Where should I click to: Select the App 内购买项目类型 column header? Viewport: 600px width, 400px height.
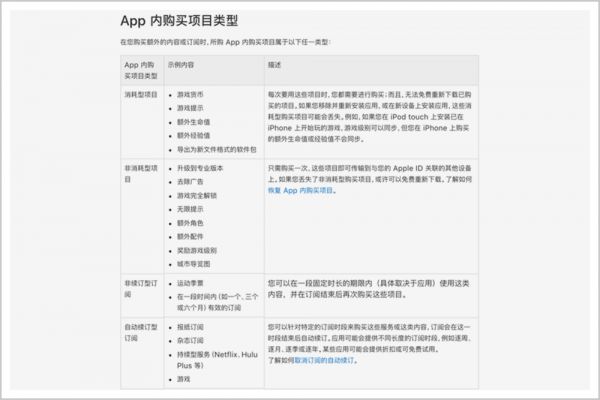coord(140,69)
